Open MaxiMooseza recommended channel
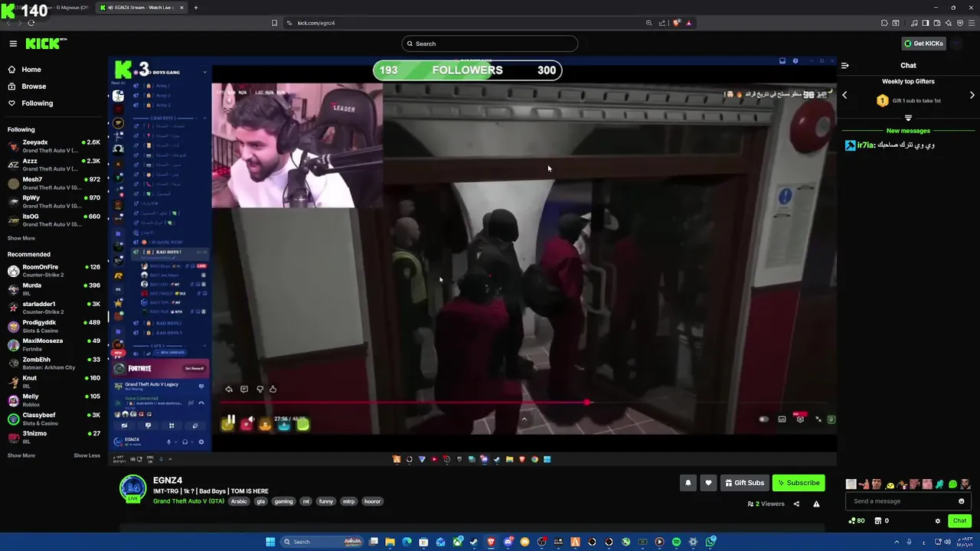 [x=54, y=344]
